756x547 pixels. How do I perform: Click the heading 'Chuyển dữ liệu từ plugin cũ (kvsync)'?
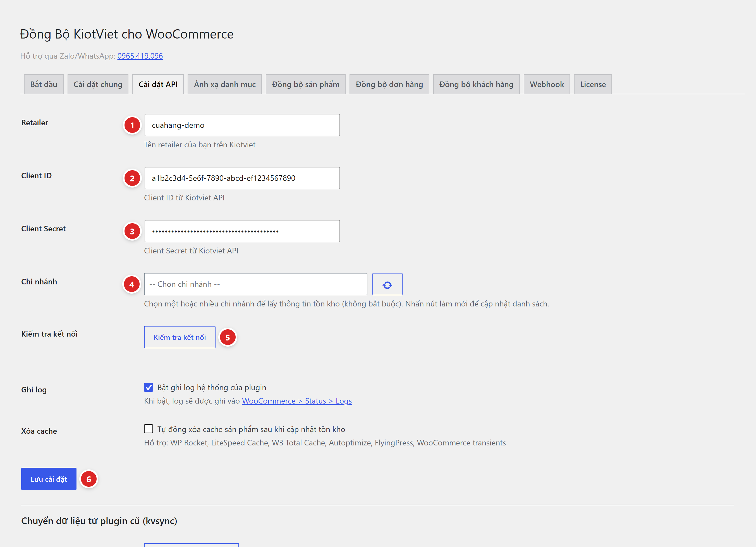coord(99,521)
